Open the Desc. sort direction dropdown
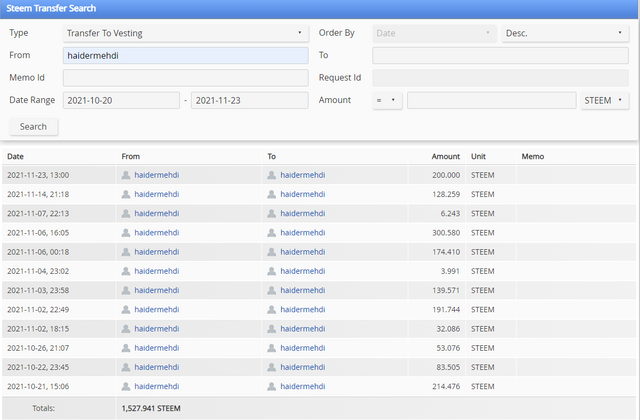The width and height of the screenshot is (640, 420). coord(565,33)
